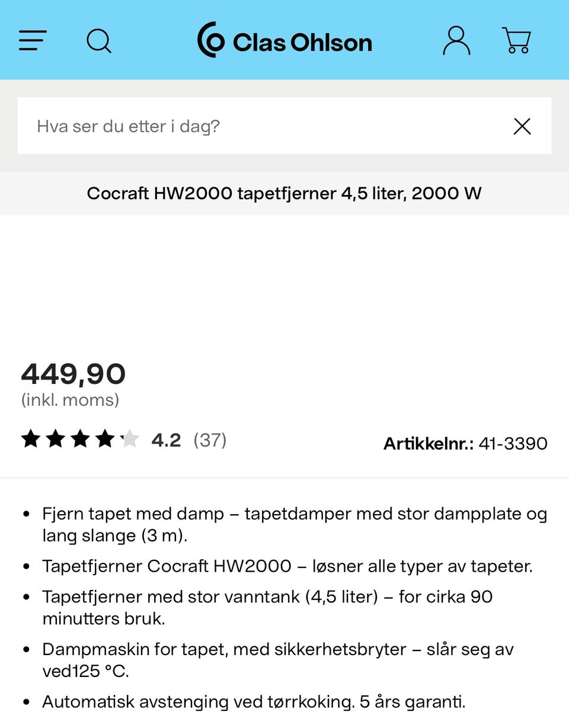Screen dimensions: 569x728
Task: Click the fifth grey rating star
Action: (129, 440)
